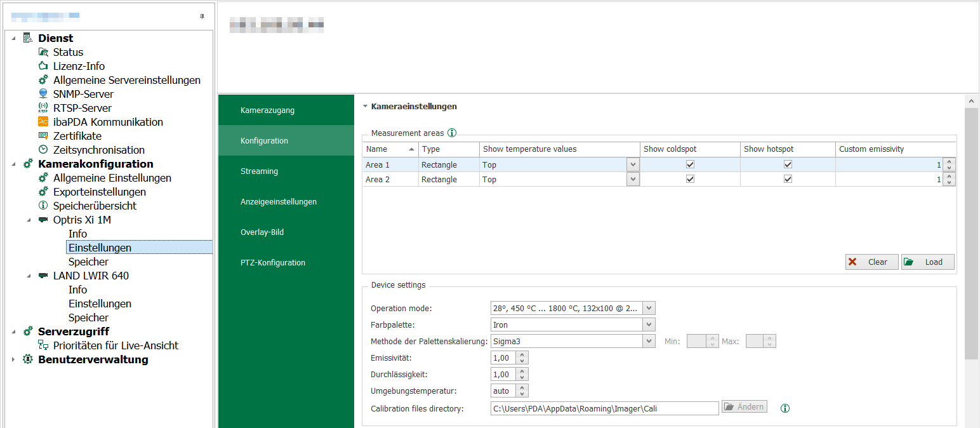Go to the Overlay-Bild tab
Viewport: 980px width, 428px height.
(286, 232)
